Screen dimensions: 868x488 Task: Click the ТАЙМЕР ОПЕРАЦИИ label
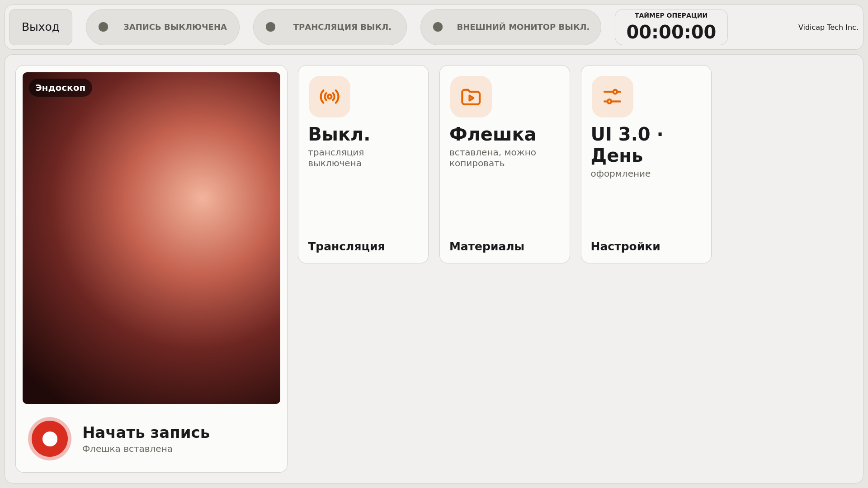tap(671, 15)
